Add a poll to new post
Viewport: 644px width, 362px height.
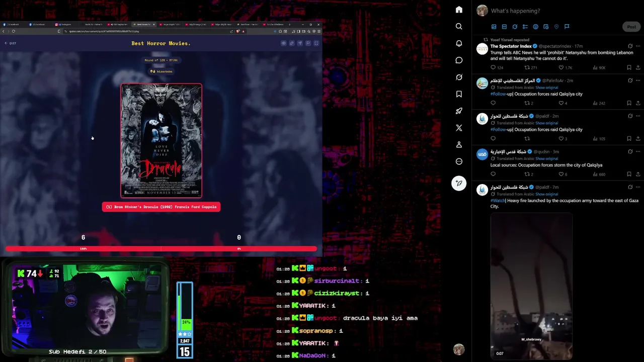point(525,27)
